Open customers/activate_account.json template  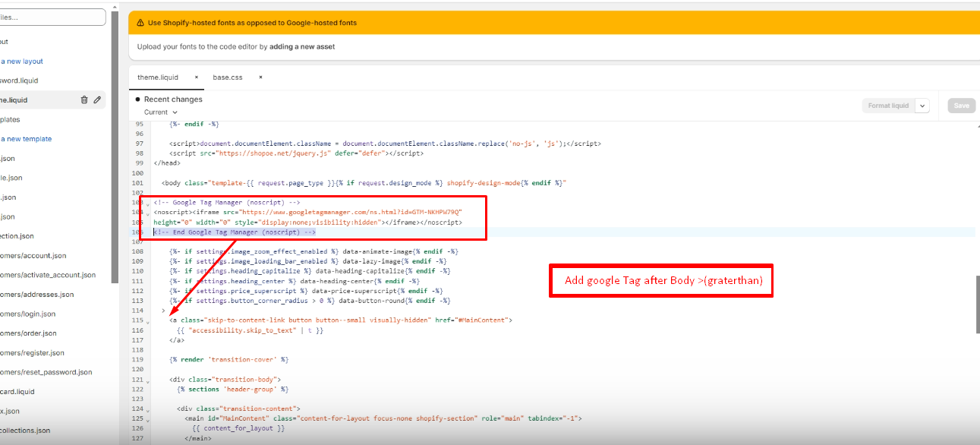(48, 275)
